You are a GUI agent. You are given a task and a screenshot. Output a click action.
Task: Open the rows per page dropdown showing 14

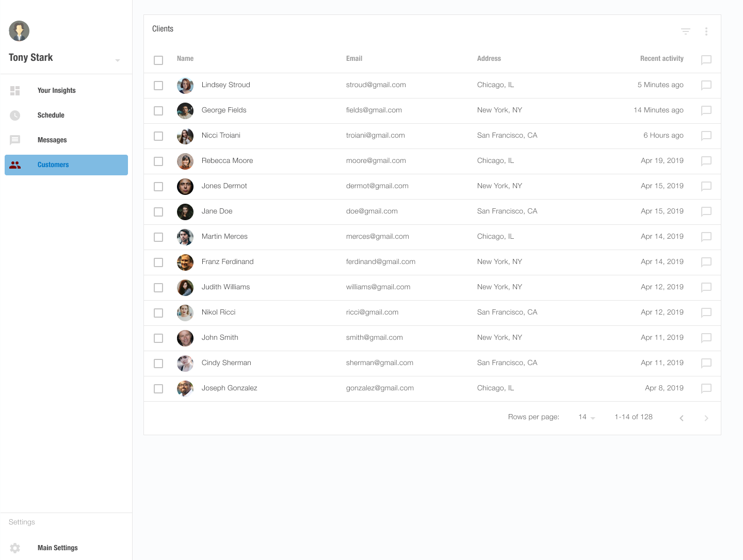pos(587,417)
